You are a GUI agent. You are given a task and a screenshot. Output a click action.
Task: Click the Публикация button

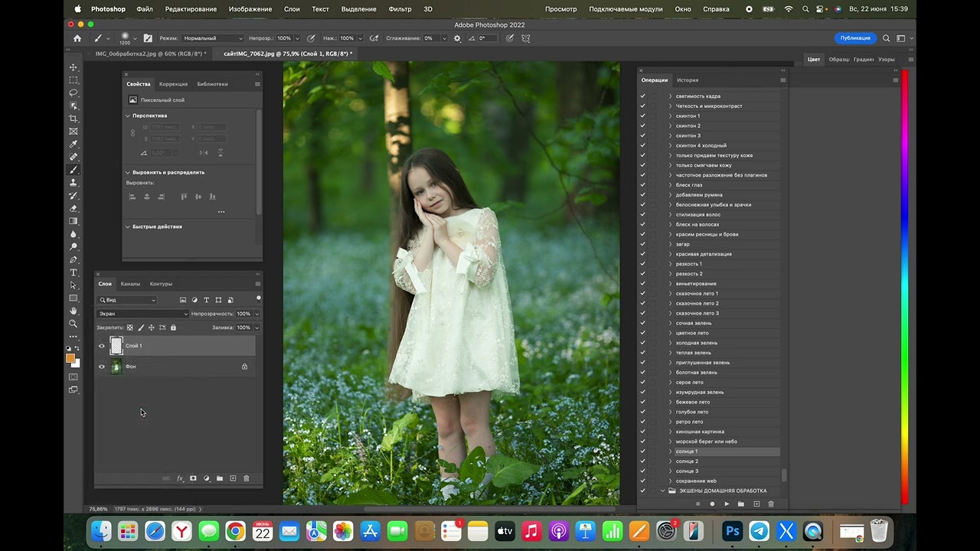[x=855, y=38]
